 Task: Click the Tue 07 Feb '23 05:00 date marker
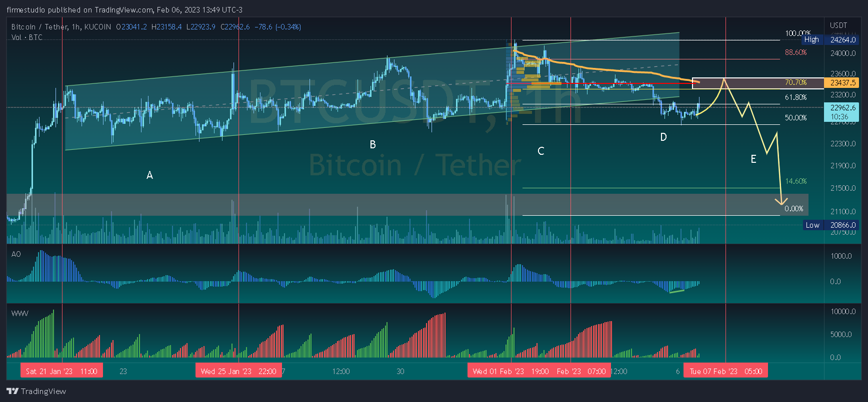click(726, 371)
